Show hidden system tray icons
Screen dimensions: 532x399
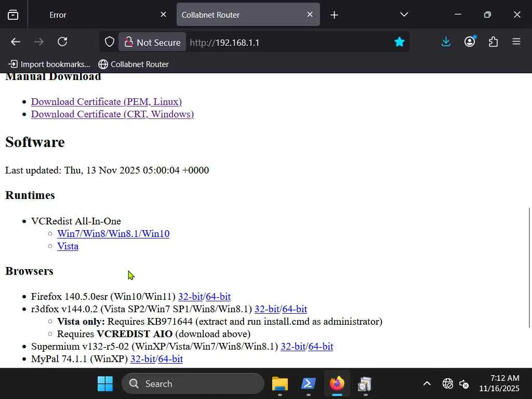(x=427, y=384)
